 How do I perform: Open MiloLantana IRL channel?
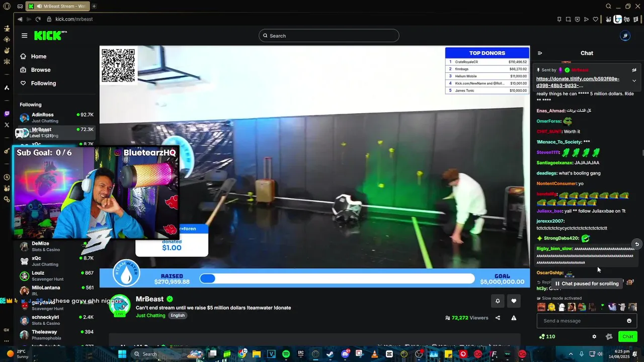point(56,290)
